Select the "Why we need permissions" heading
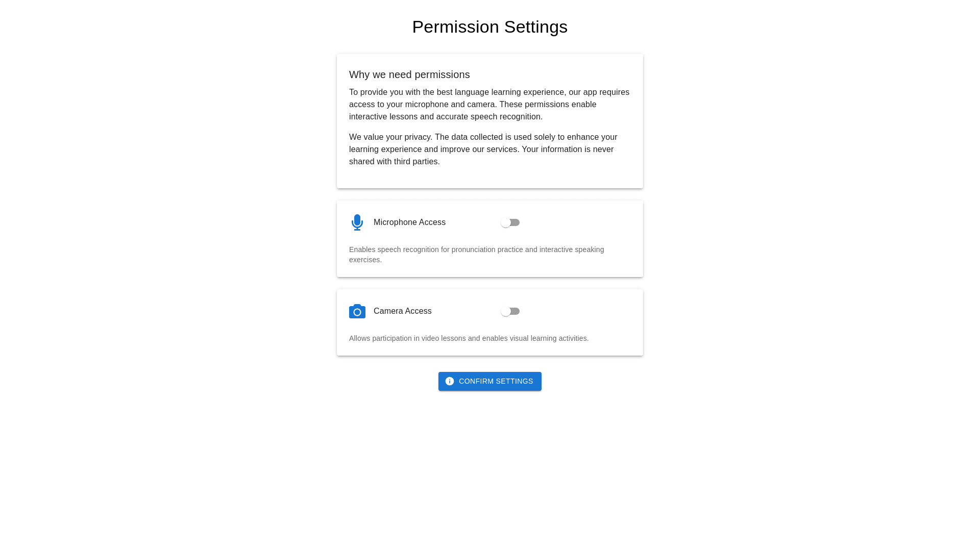Image resolution: width=980 pixels, height=551 pixels. click(x=409, y=74)
